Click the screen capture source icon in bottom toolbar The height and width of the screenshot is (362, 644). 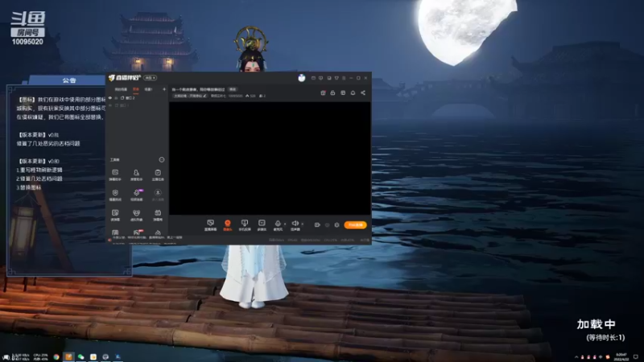pyautogui.click(x=210, y=224)
